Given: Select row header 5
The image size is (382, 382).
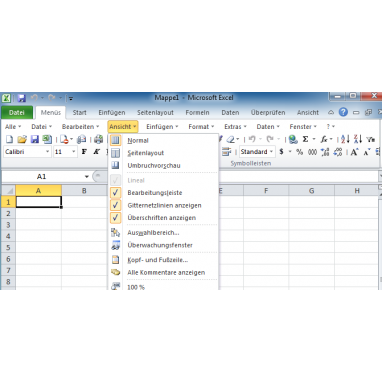Looking at the screenshot, I should tap(8, 247).
